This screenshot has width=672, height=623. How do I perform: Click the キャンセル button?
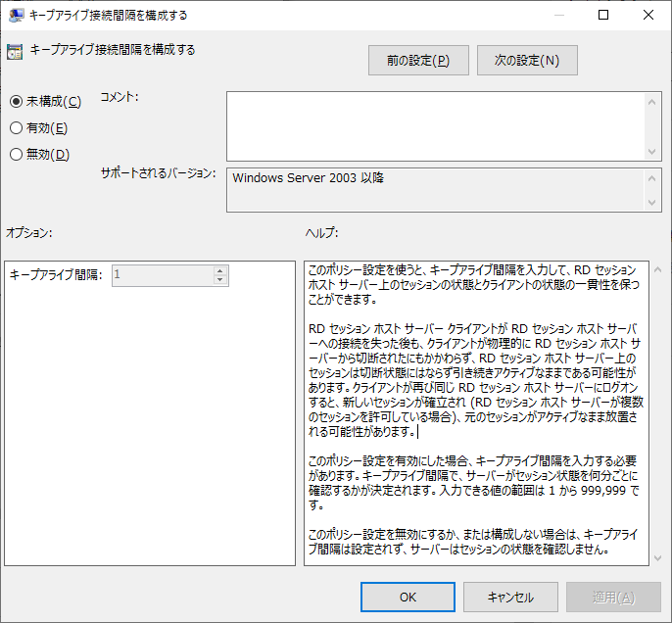[x=510, y=597]
